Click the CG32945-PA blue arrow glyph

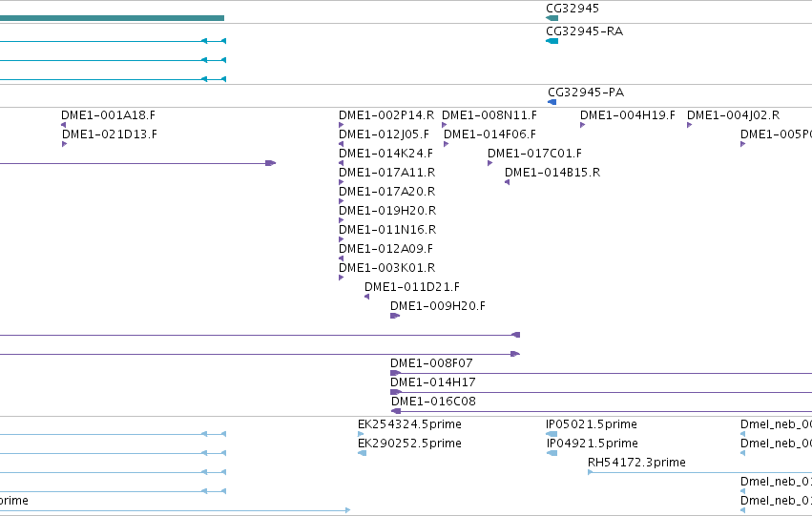pos(552,102)
